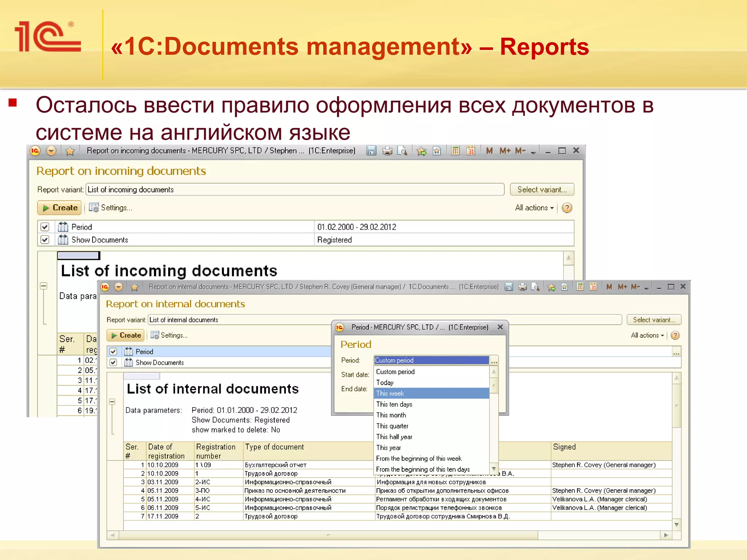
Task: Click Save icon in internal documents window
Action: click(x=509, y=287)
